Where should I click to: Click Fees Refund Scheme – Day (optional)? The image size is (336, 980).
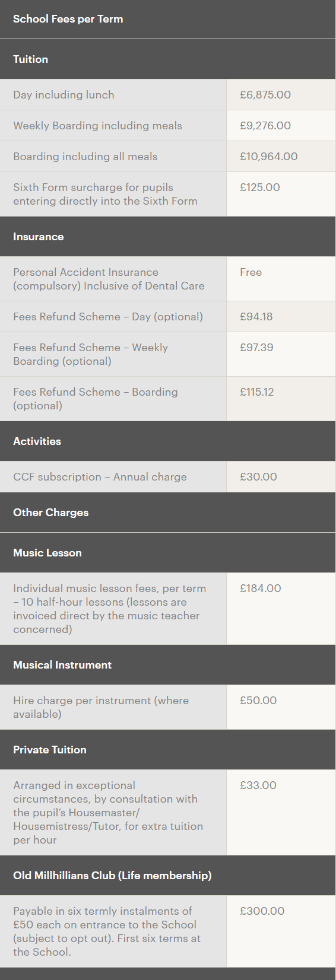click(x=108, y=317)
